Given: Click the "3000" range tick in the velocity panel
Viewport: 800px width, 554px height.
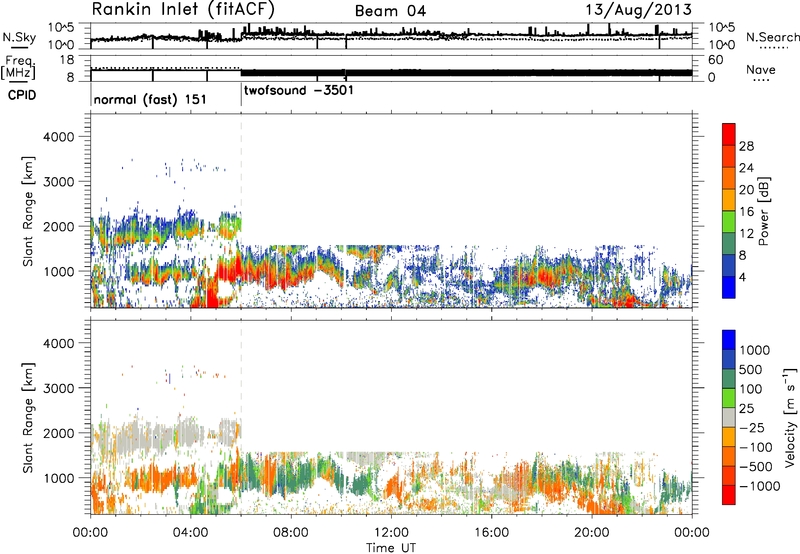Looking at the screenshot, I should click(x=59, y=388).
